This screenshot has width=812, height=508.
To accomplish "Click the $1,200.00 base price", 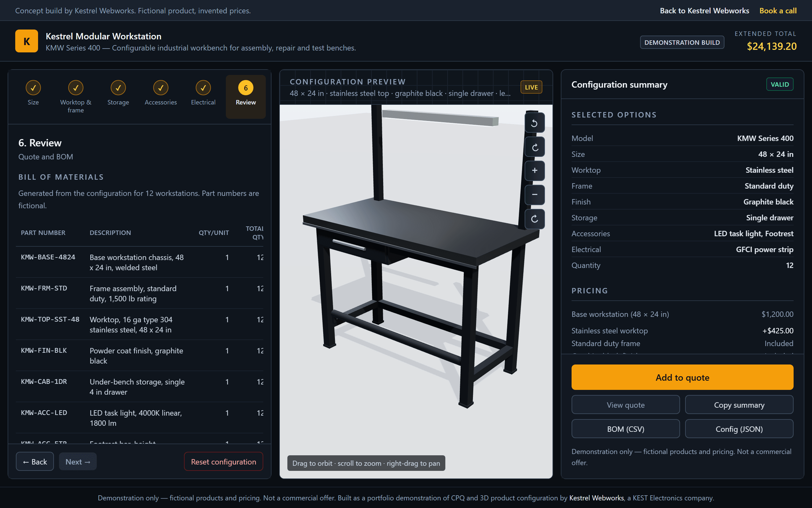I will coord(777,314).
